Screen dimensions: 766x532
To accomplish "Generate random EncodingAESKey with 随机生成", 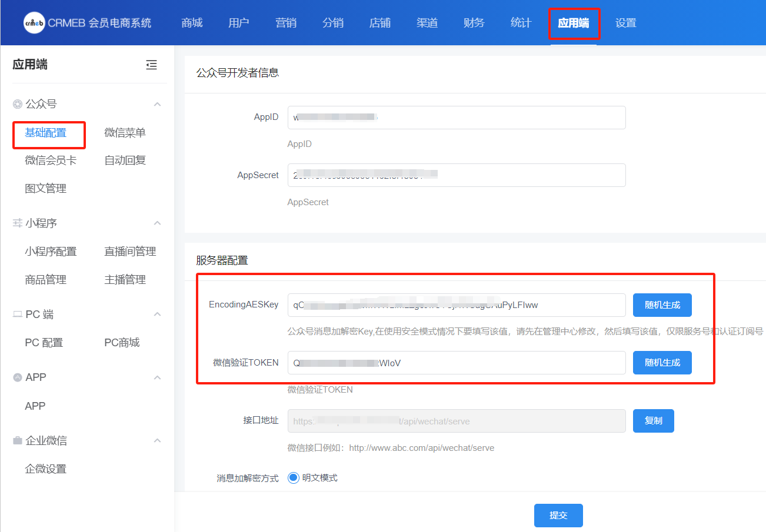I will pyautogui.click(x=662, y=305).
